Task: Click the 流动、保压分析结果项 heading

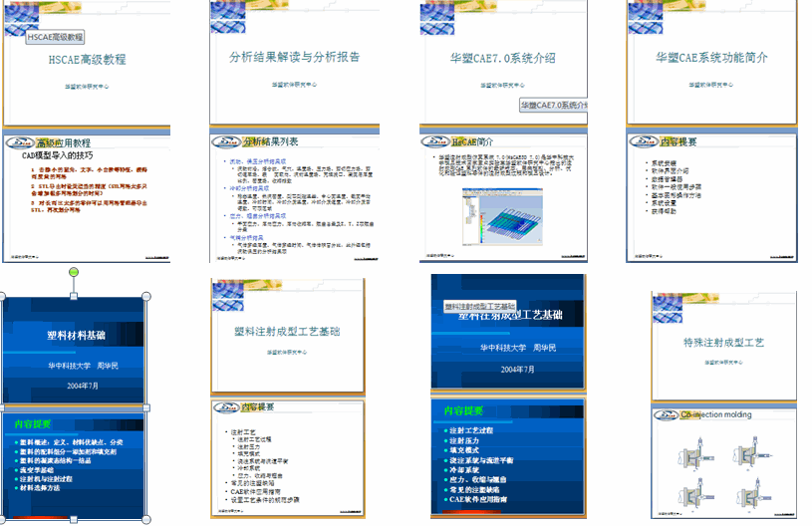Action: (257, 161)
